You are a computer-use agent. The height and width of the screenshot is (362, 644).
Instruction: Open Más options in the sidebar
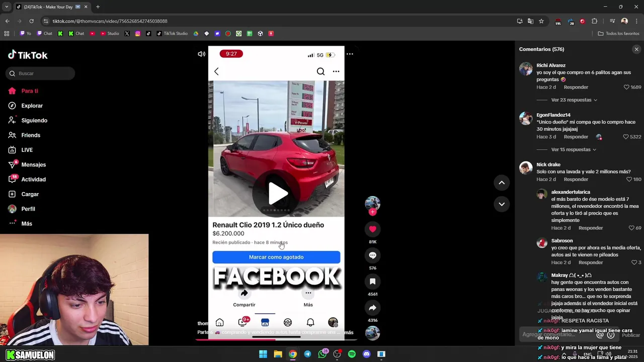[x=27, y=224]
